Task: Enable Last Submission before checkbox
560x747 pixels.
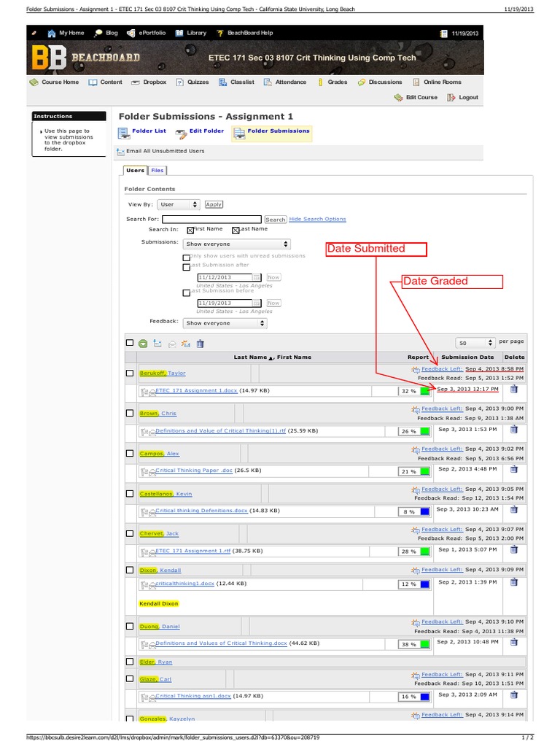Action: [186, 293]
